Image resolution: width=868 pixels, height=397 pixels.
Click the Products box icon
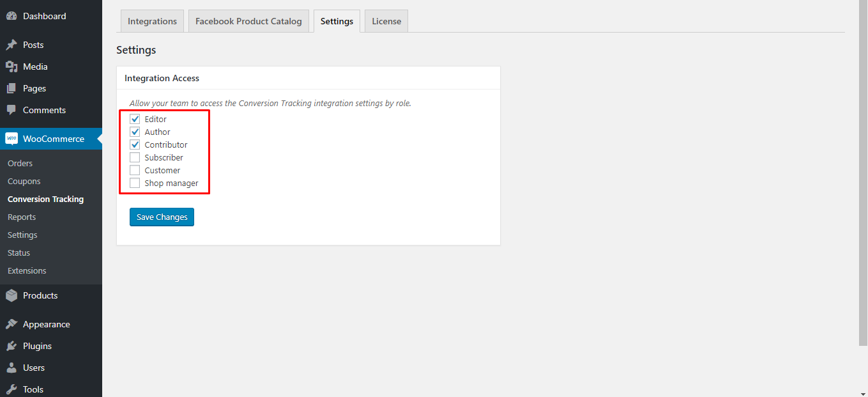click(11, 295)
